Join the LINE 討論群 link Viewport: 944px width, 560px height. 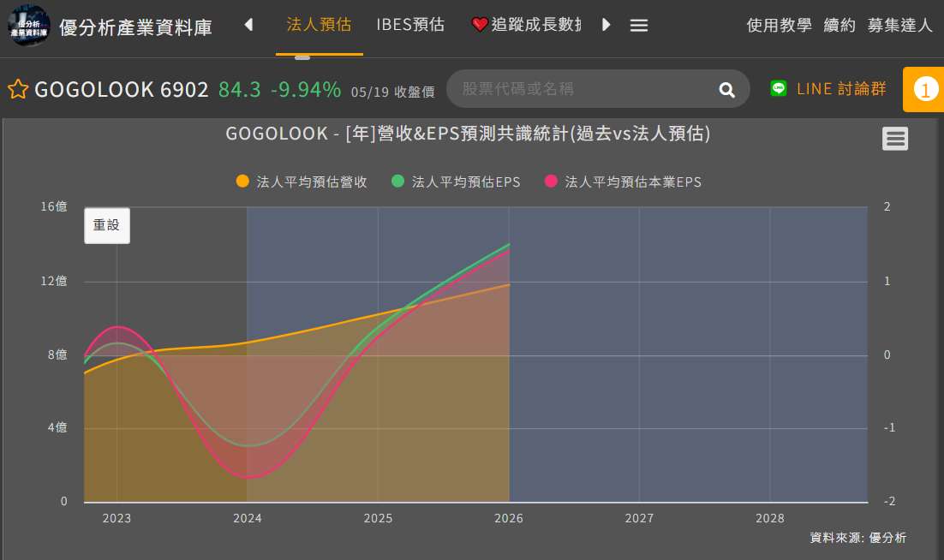841,89
